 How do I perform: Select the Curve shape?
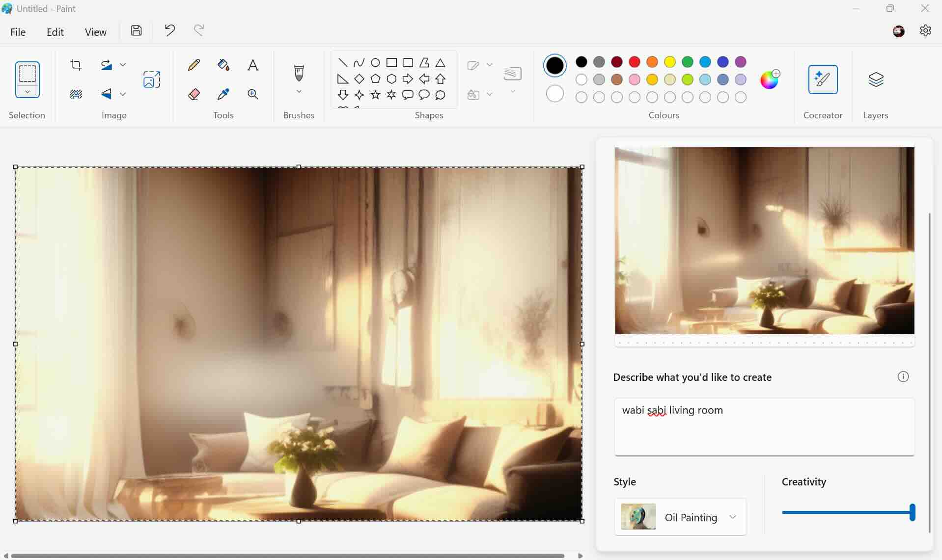(359, 63)
